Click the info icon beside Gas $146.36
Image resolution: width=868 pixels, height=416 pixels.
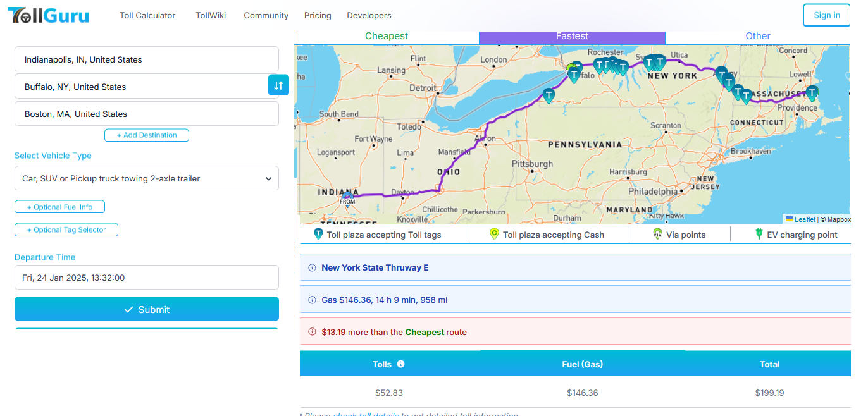(x=312, y=300)
